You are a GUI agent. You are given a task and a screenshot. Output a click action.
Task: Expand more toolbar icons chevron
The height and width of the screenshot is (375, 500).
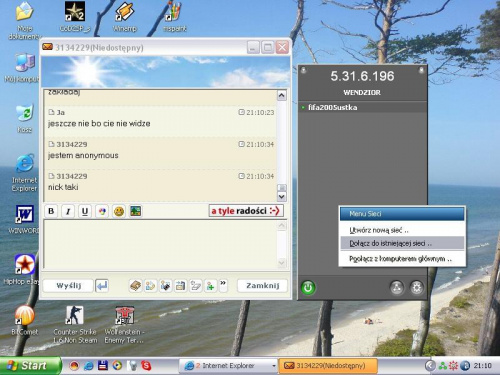pyautogui.click(x=223, y=285)
